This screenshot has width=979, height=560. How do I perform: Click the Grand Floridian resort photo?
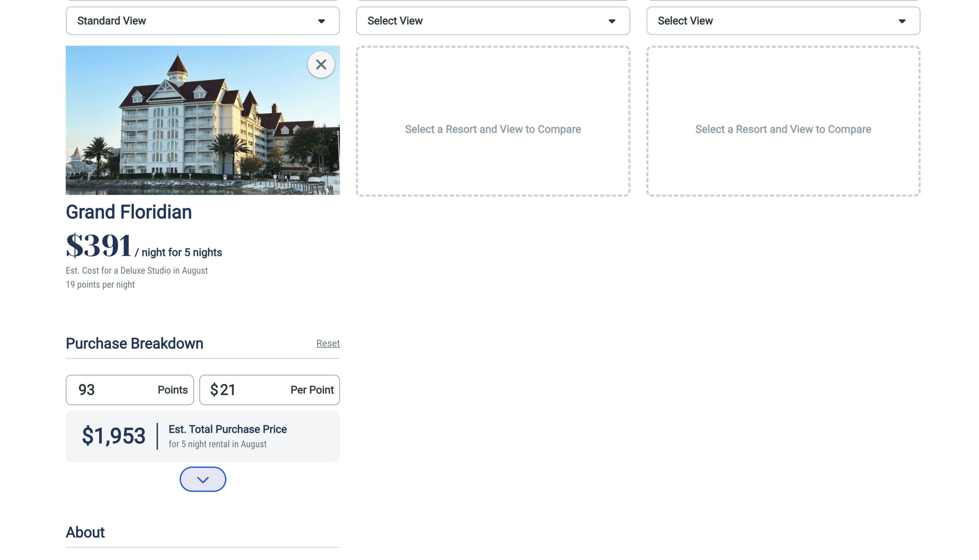point(187,124)
